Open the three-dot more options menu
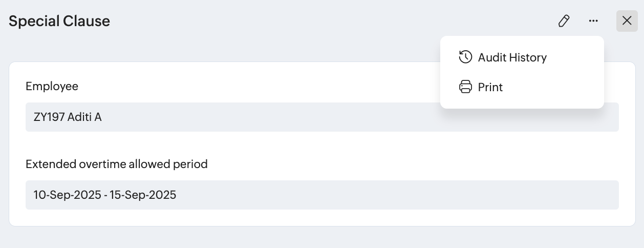The height and width of the screenshot is (248, 644). (x=593, y=21)
